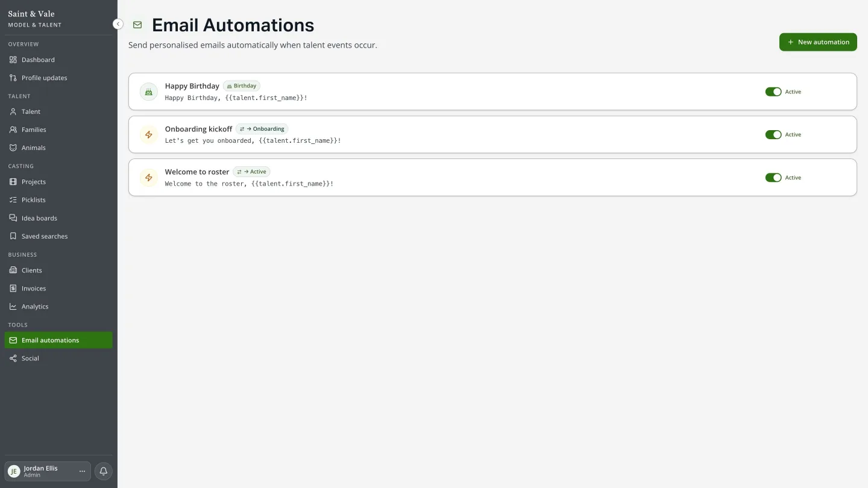Viewport: 868px width, 488px height.
Task: Click the Email Automations page heading
Action: [x=233, y=25]
